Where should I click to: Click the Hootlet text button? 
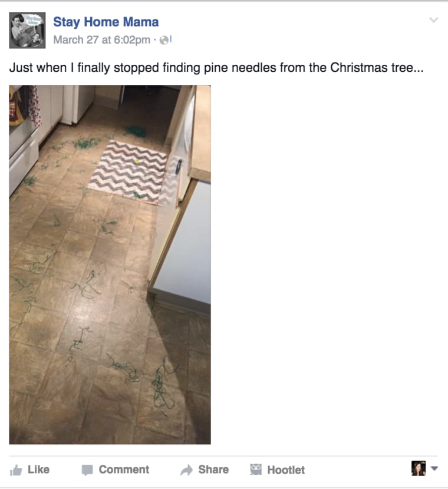pos(286,470)
